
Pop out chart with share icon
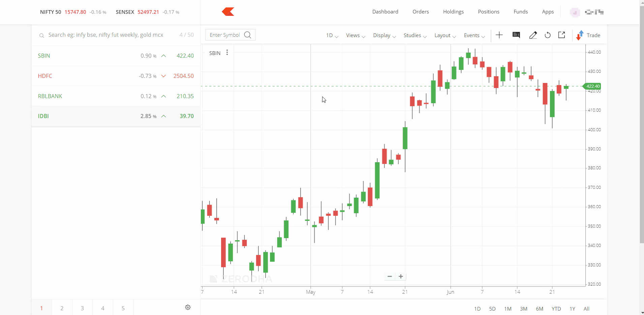[562, 35]
